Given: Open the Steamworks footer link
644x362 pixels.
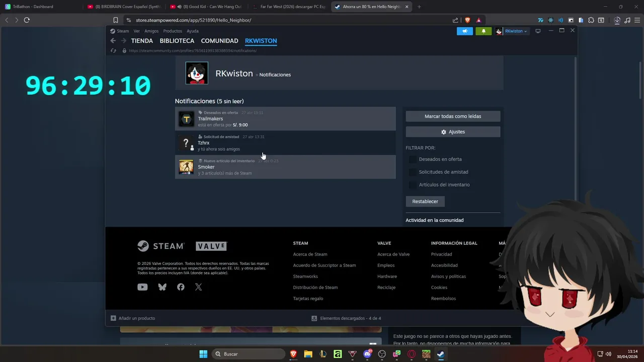Looking at the screenshot, I should coord(305,277).
